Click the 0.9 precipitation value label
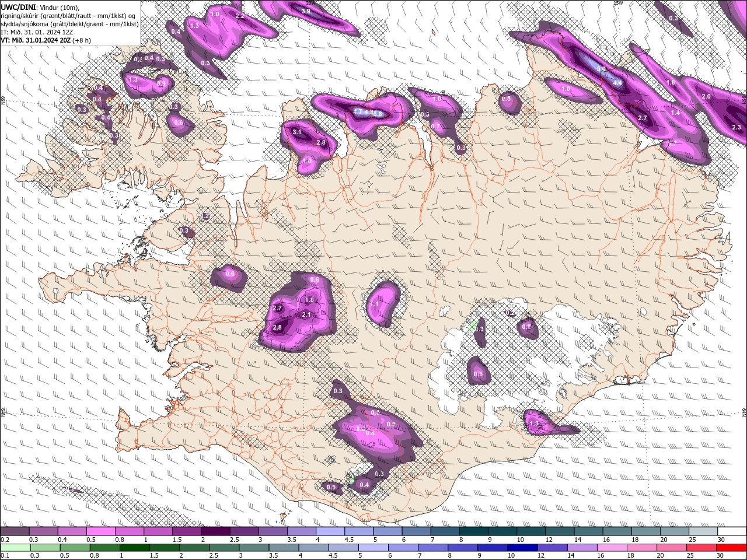The image size is (747, 560). (162, 83)
